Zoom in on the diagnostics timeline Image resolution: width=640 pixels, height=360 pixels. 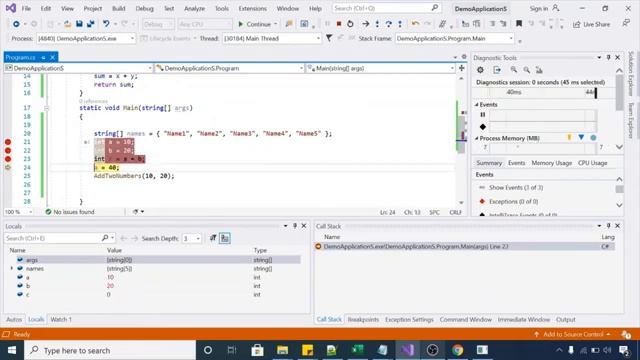[x=513, y=70]
